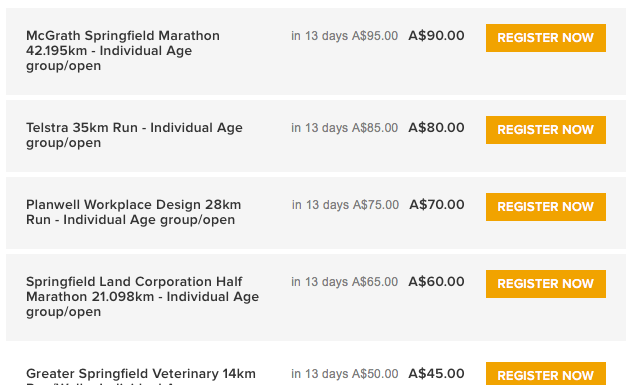The width and height of the screenshot is (630, 385).
Task: Open Greater Springfield Veterinary 14km title
Action: coord(141,376)
